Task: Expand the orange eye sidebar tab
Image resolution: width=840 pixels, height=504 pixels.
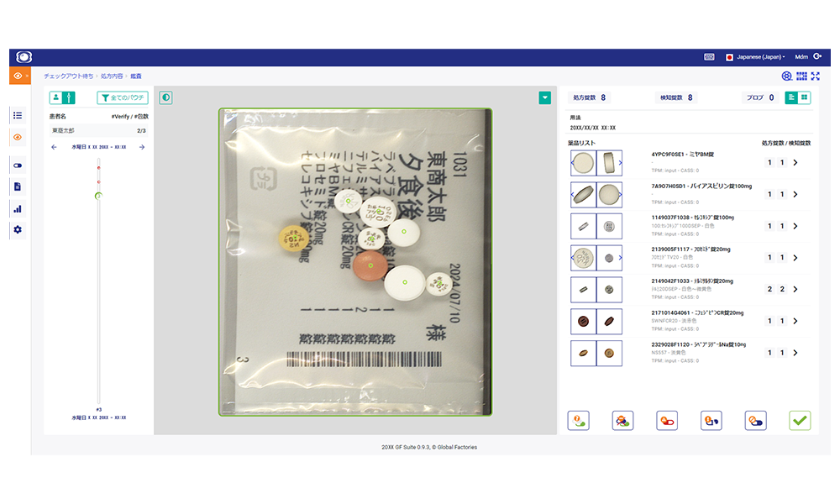Action: [x=20, y=76]
